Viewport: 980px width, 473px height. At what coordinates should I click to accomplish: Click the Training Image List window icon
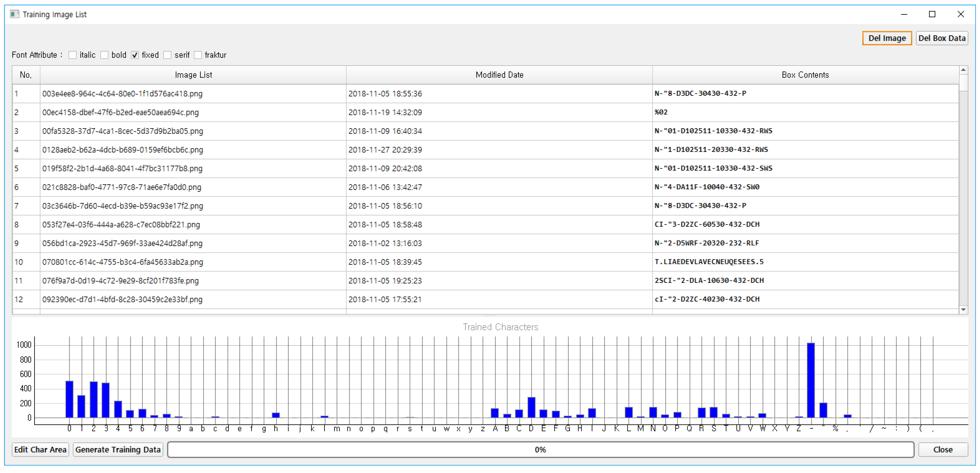[x=15, y=15]
